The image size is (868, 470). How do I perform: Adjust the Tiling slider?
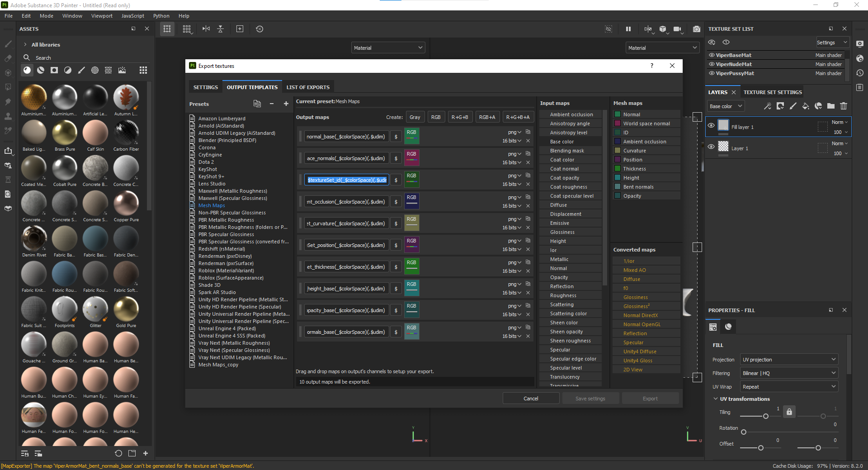pyautogui.click(x=765, y=417)
